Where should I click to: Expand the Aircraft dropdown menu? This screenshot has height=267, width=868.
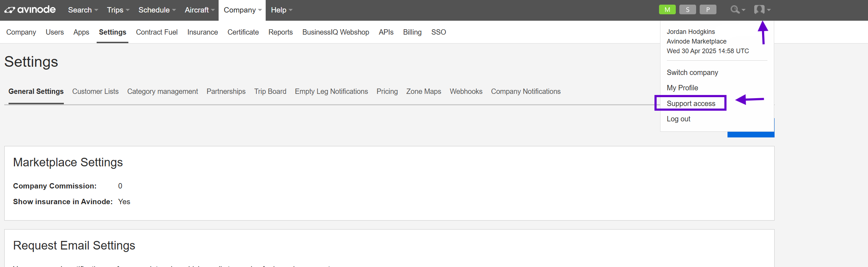(x=199, y=10)
